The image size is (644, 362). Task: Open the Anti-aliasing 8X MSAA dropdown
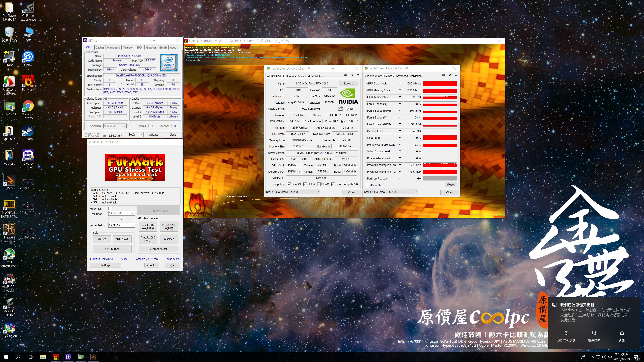121,225
